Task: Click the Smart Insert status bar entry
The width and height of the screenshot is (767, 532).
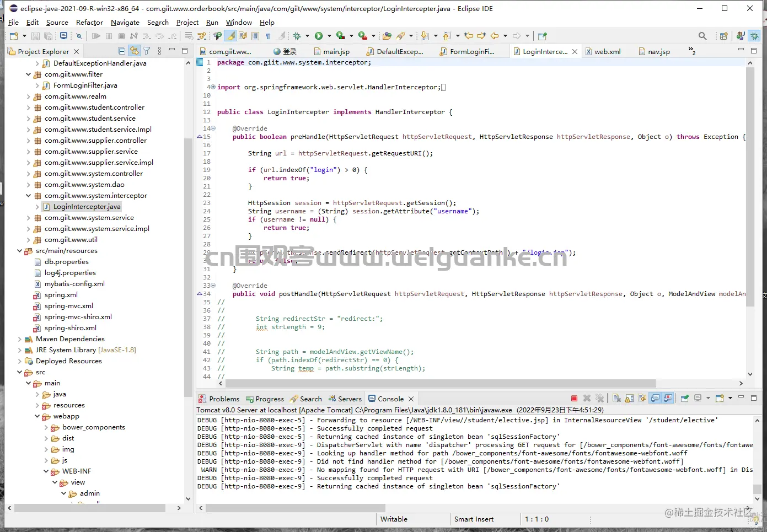Action: pyautogui.click(x=474, y=519)
